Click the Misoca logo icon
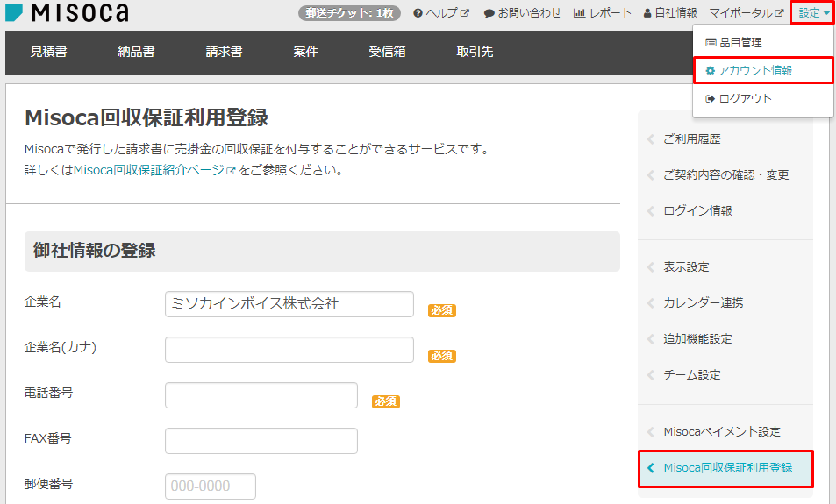836x504 pixels. 14,13
